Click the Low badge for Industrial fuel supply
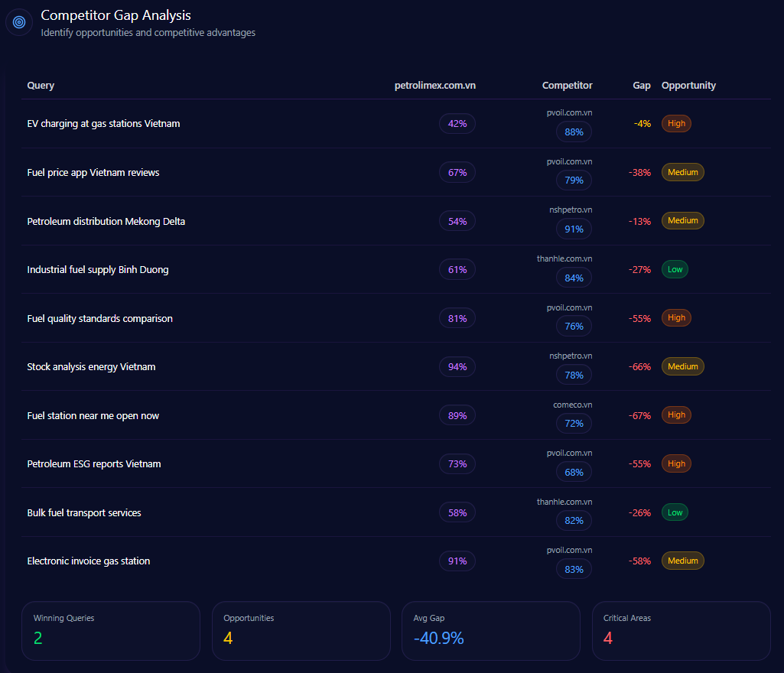784x673 pixels. (x=675, y=269)
